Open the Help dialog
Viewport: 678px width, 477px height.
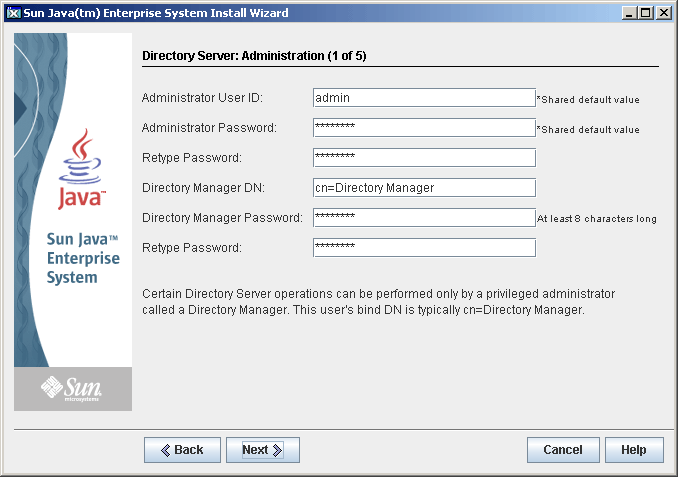pyautogui.click(x=633, y=450)
